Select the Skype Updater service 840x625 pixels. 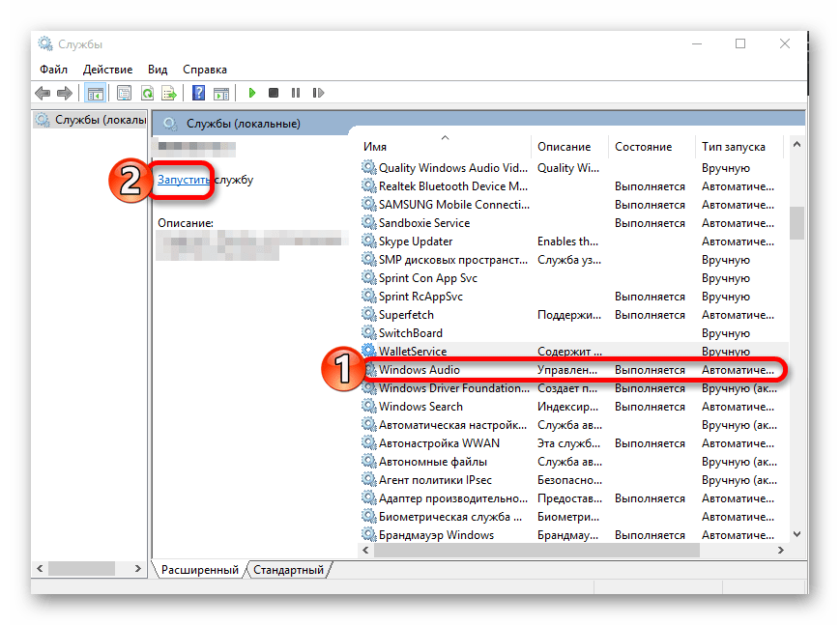pyautogui.click(x=573, y=241)
